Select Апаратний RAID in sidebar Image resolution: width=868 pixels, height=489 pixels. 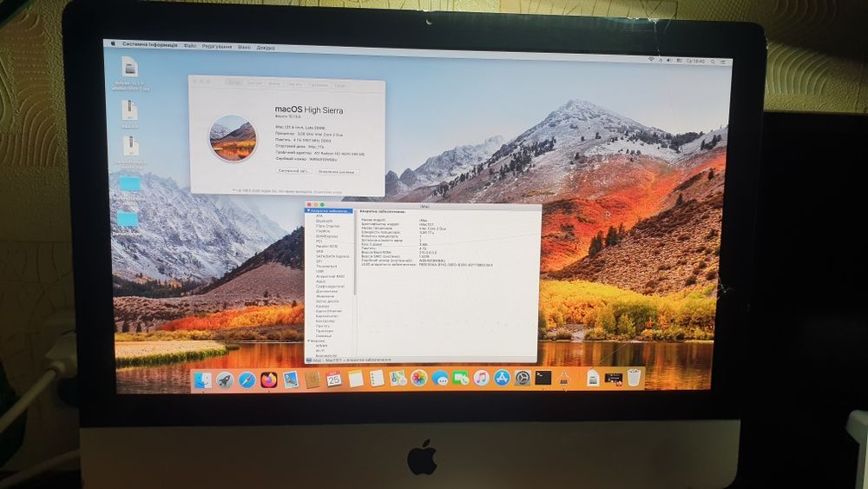coord(330,276)
